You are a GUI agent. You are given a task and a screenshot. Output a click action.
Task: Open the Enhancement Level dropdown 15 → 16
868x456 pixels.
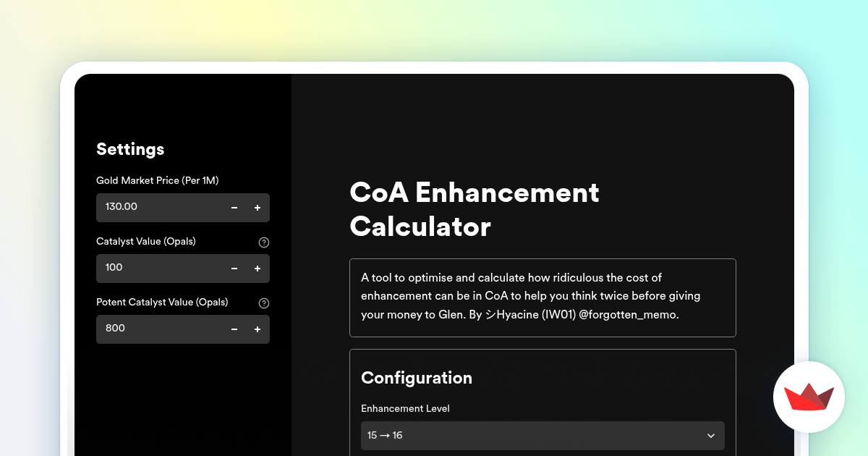(542, 436)
